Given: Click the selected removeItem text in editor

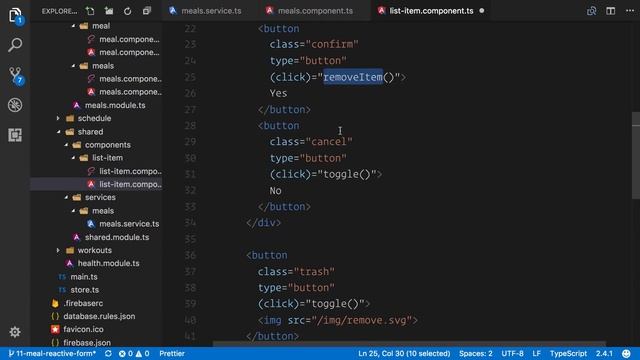Looking at the screenshot, I should coord(353,77).
